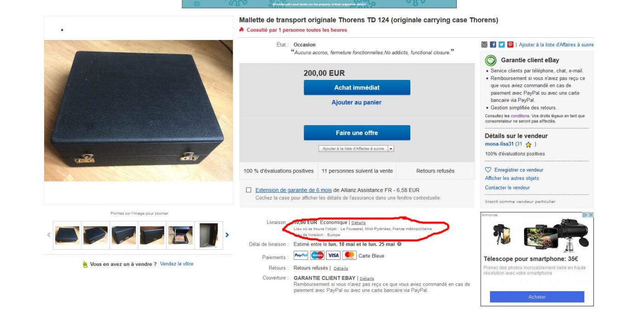Click the Achat immédiat button
The image size is (644, 327).
(x=357, y=87)
